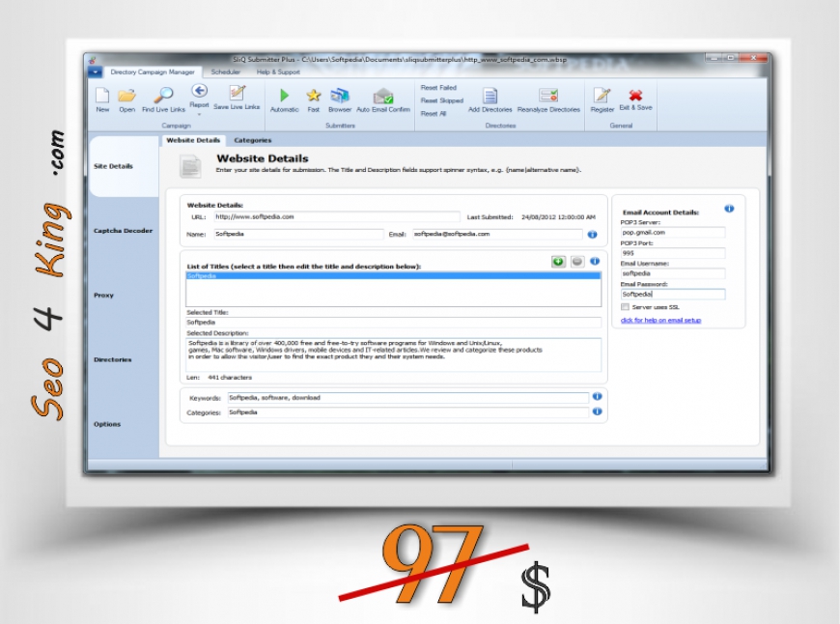Click in the Email Username field

(673, 273)
